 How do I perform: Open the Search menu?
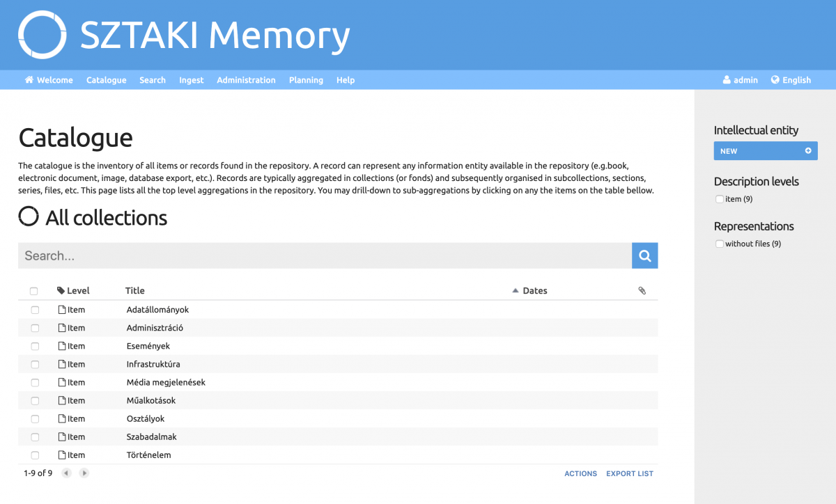pos(153,80)
